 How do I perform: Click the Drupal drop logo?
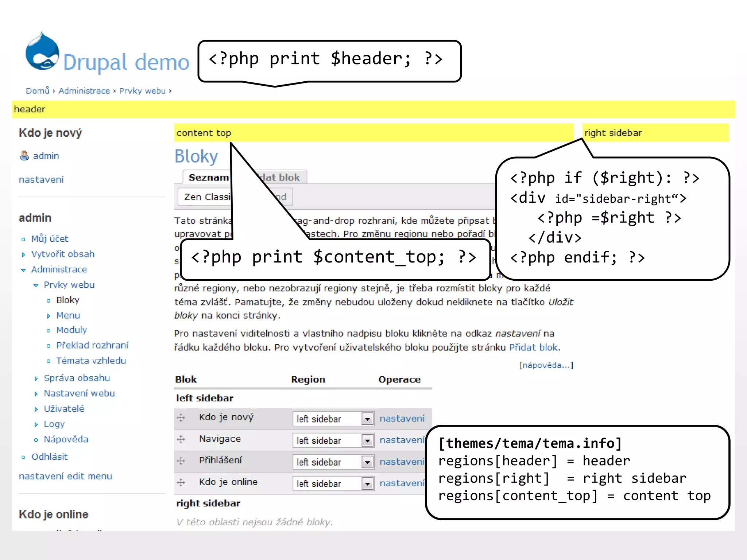[x=42, y=51]
